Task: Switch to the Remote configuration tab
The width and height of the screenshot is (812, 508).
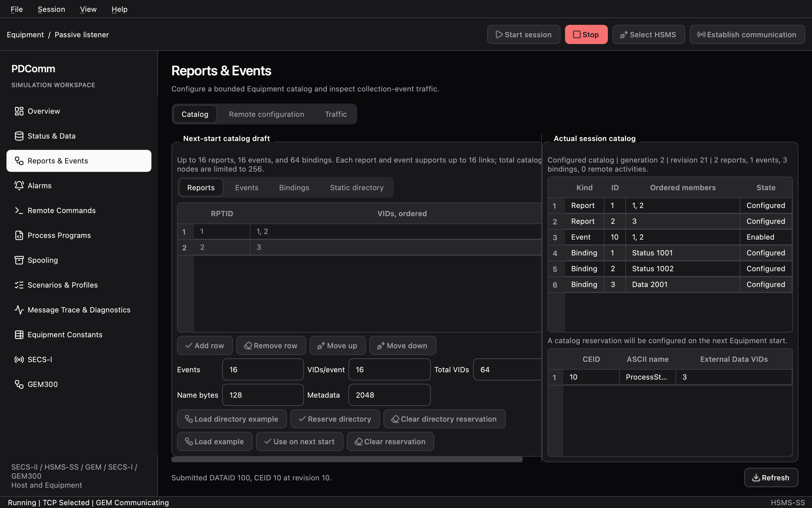Action: pos(266,114)
